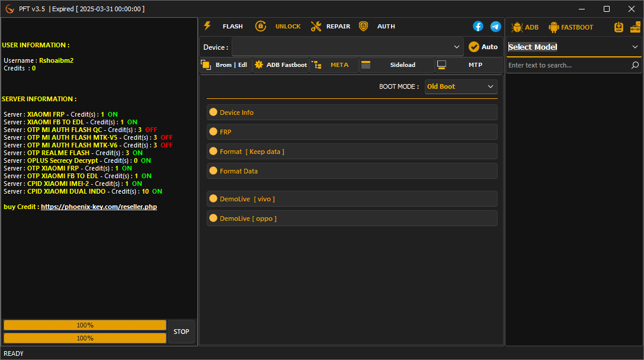This screenshot has height=360, width=644.
Task: Switch to the Sideload tab
Action: [x=402, y=65]
